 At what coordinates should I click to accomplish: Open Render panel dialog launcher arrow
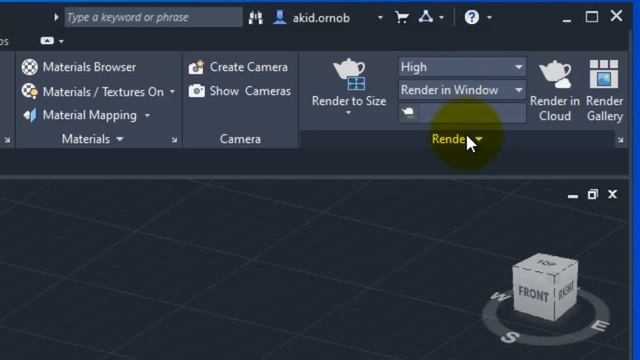coord(620,140)
